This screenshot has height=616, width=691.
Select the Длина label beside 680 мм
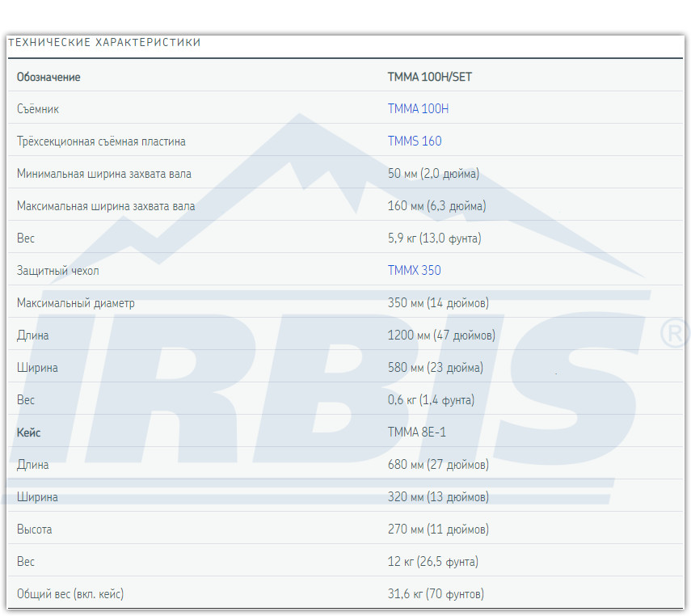tap(32, 465)
